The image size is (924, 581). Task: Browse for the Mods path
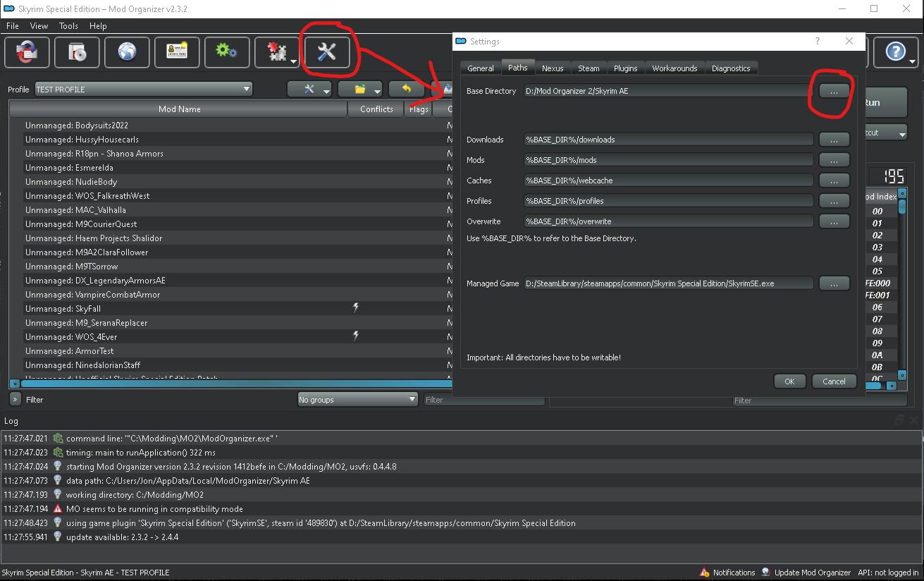pos(834,160)
